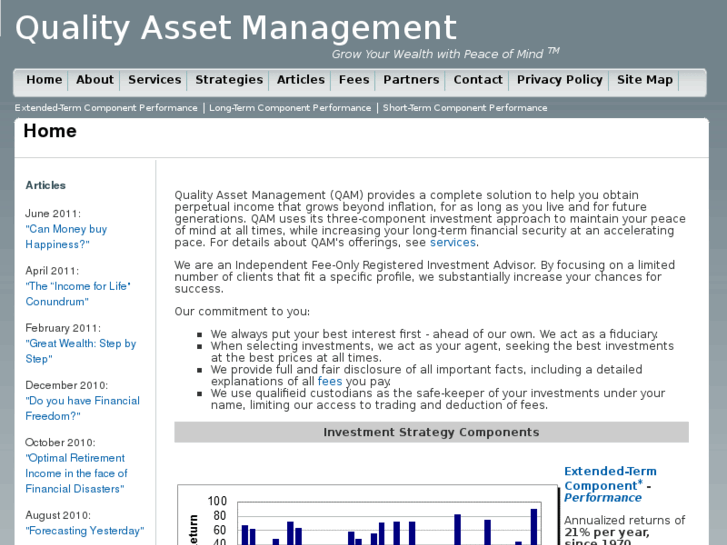
Task: Click the Quality Asset Management site title
Action: 236,28
